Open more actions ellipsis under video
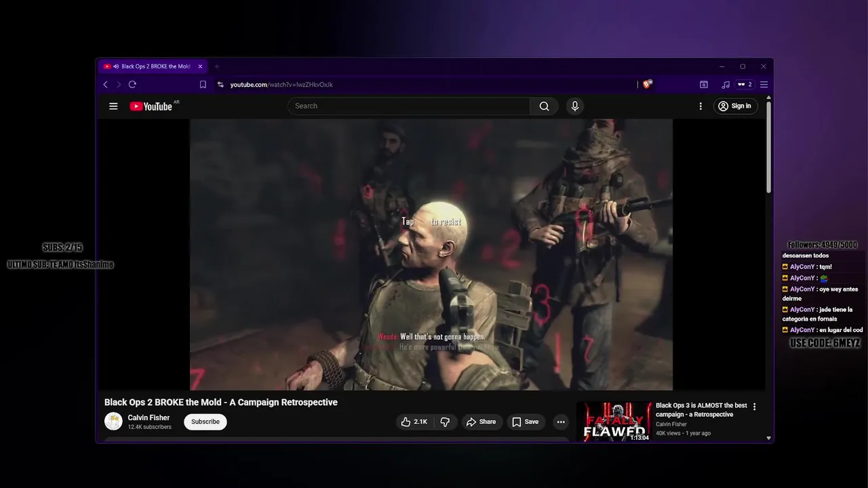 point(561,422)
